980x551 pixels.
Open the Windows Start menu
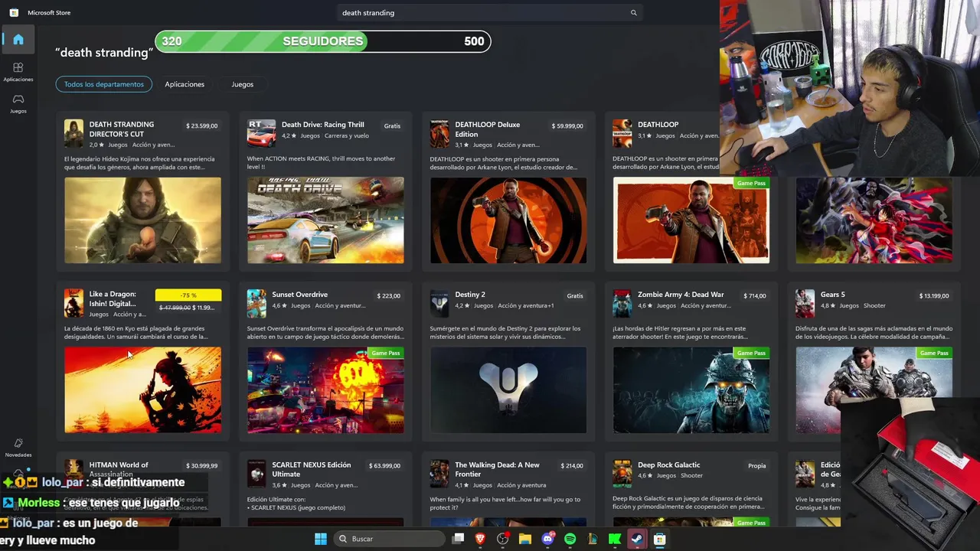(x=321, y=539)
